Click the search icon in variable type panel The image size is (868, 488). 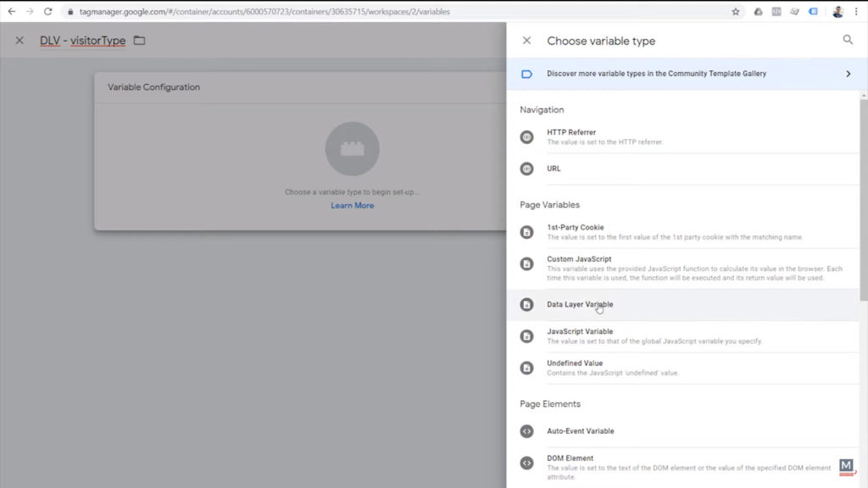coord(848,40)
